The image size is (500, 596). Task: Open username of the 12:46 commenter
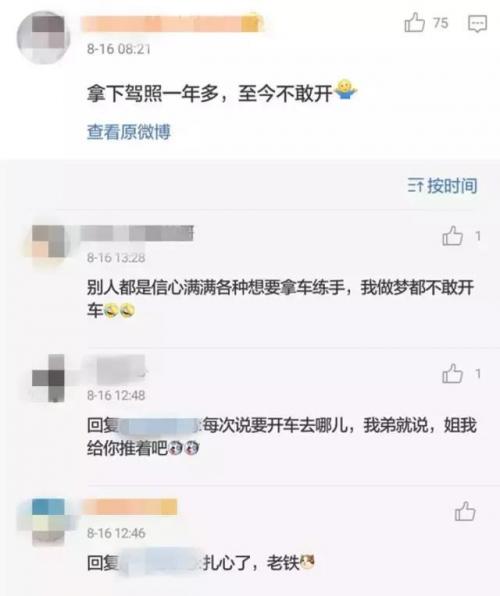pos(130,507)
